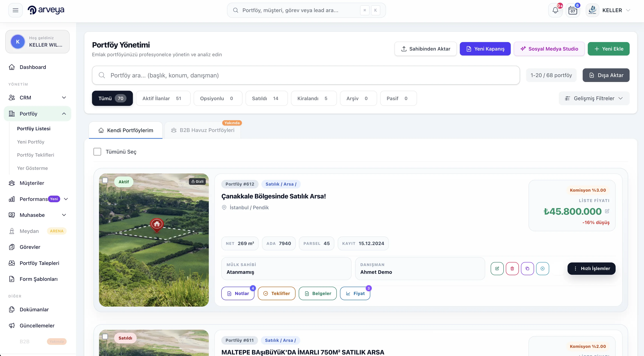The width and height of the screenshot is (644, 356).
Task: Open the calendar icon with badge 6
Action: [573, 10]
